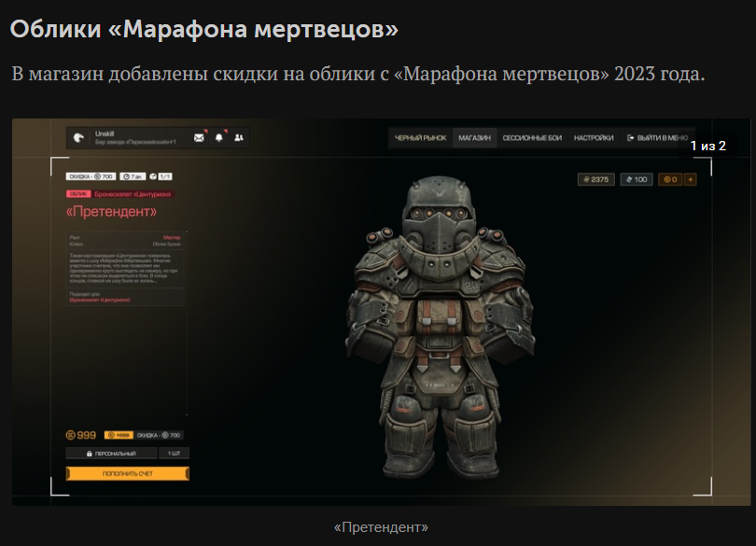756x546 pixels.
Task: Click the paragraph about shop discounts
Action: 357,74
